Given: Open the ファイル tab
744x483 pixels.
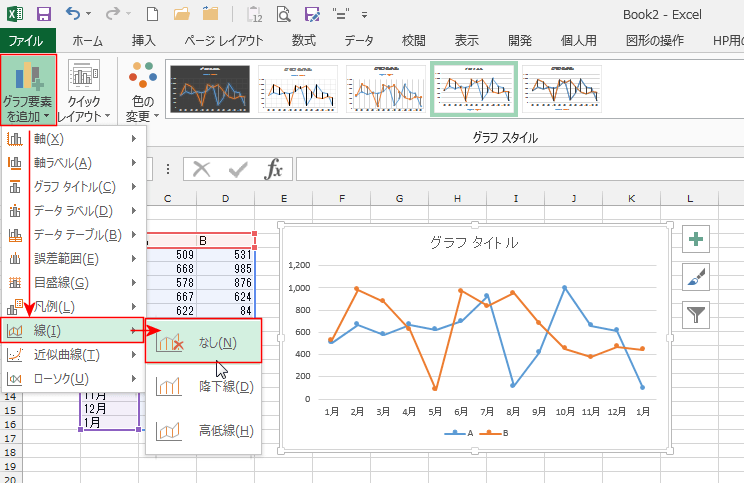Looking at the screenshot, I should [26, 41].
